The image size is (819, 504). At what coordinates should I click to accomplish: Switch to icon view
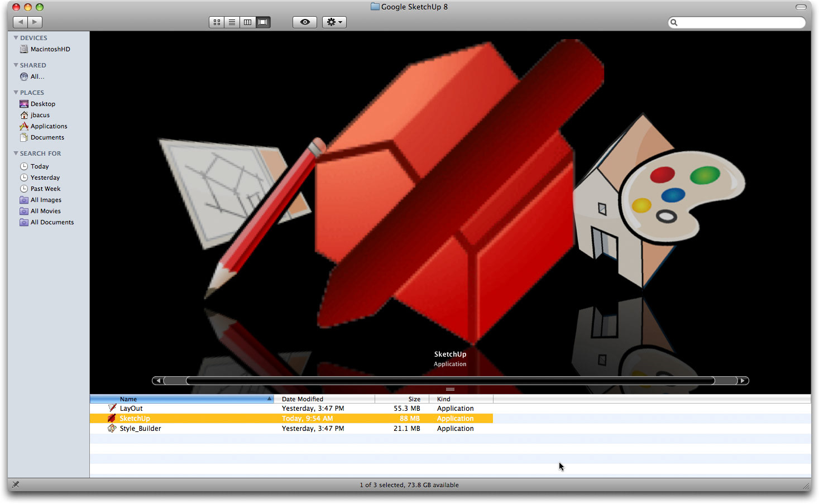click(217, 22)
